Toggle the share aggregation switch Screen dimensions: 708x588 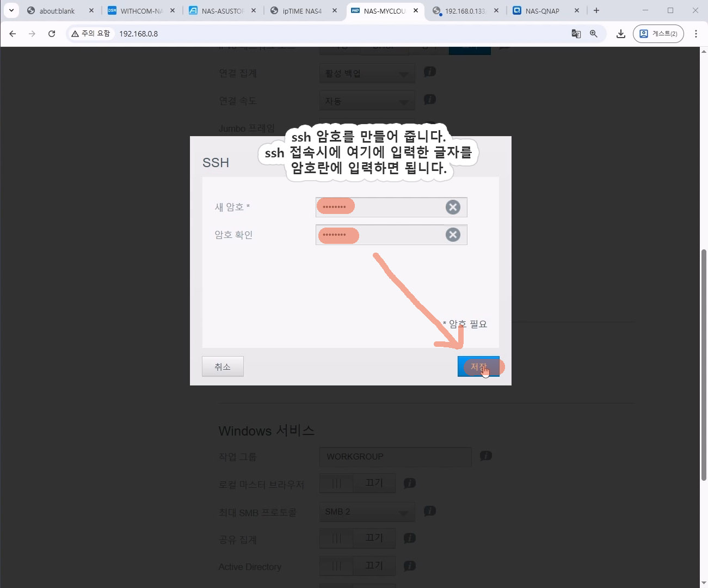point(357,538)
